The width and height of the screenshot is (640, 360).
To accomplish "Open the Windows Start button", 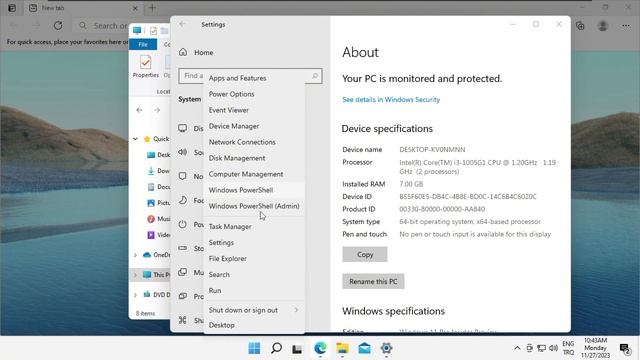I will pyautogui.click(x=254, y=348).
